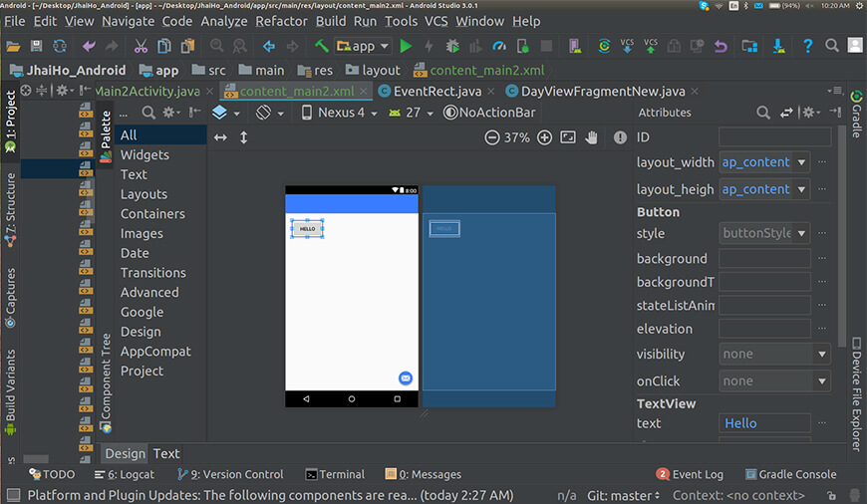Zoom in the design surface
Screen dimensions: 867x504
(545, 137)
